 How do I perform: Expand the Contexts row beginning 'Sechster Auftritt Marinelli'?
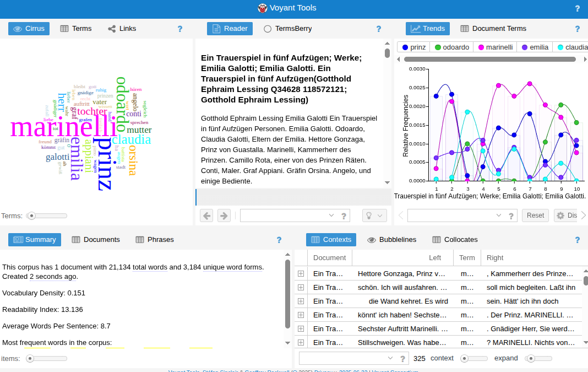(301, 329)
